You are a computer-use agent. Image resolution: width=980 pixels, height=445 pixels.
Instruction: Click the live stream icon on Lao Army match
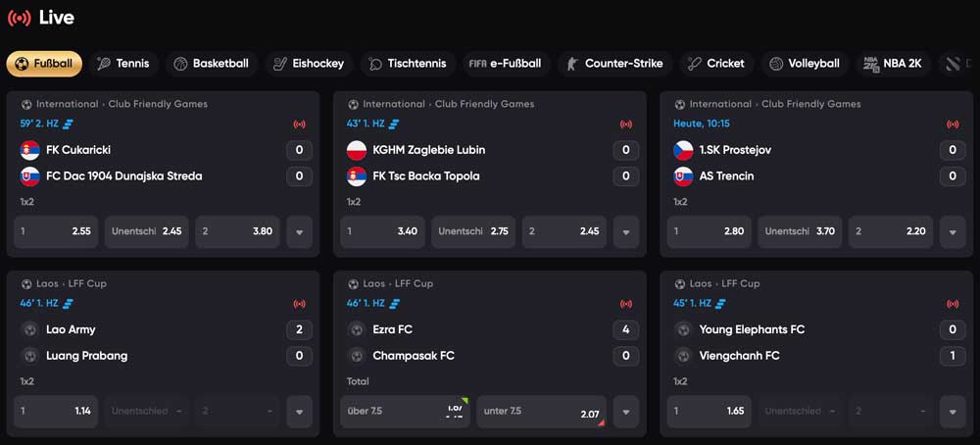[299, 304]
